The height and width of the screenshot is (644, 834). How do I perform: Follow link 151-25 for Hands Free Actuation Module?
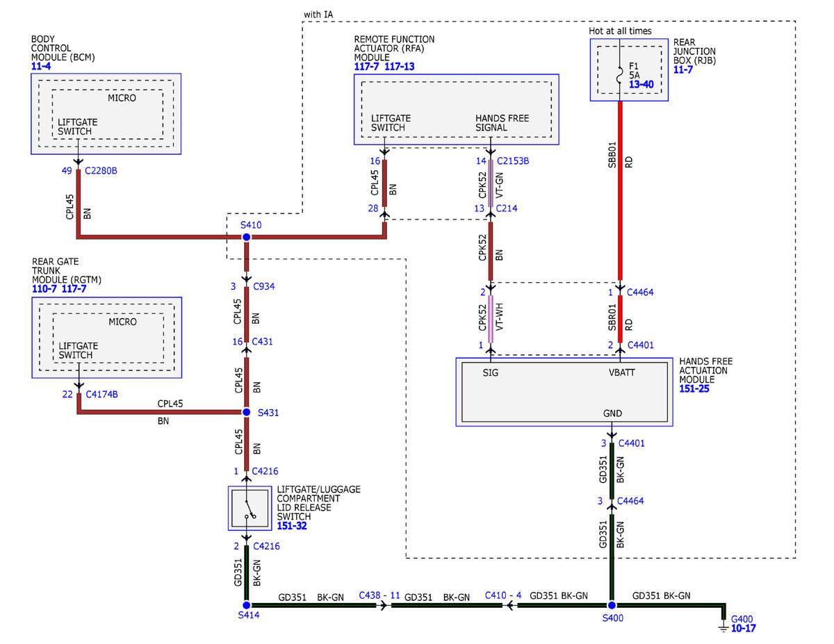[694, 389]
